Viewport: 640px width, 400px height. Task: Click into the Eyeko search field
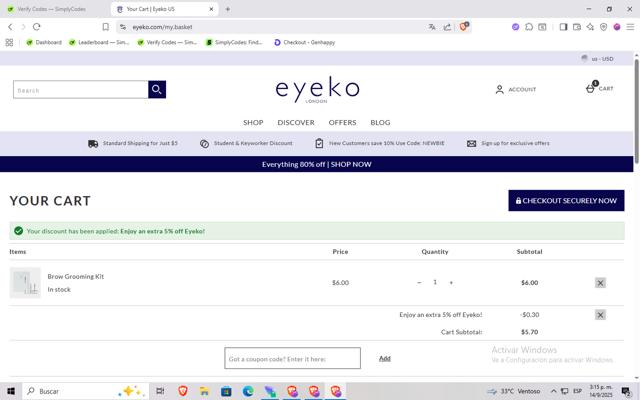tap(80, 89)
